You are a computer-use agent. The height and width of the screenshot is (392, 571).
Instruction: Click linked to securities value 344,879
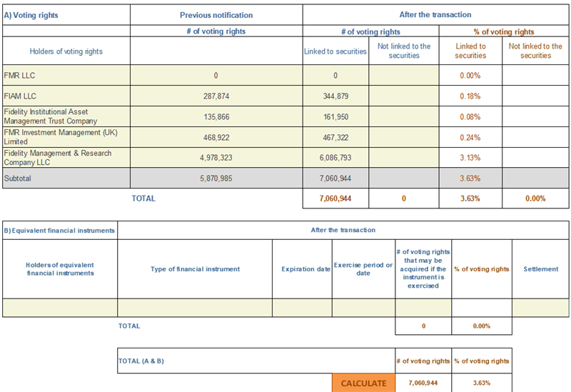[x=335, y=96]
